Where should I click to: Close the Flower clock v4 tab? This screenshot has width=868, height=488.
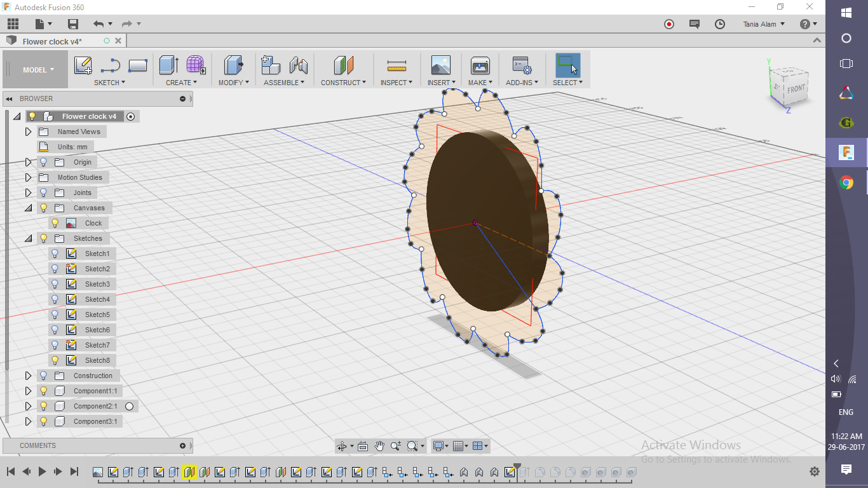[x=118, y=41]
